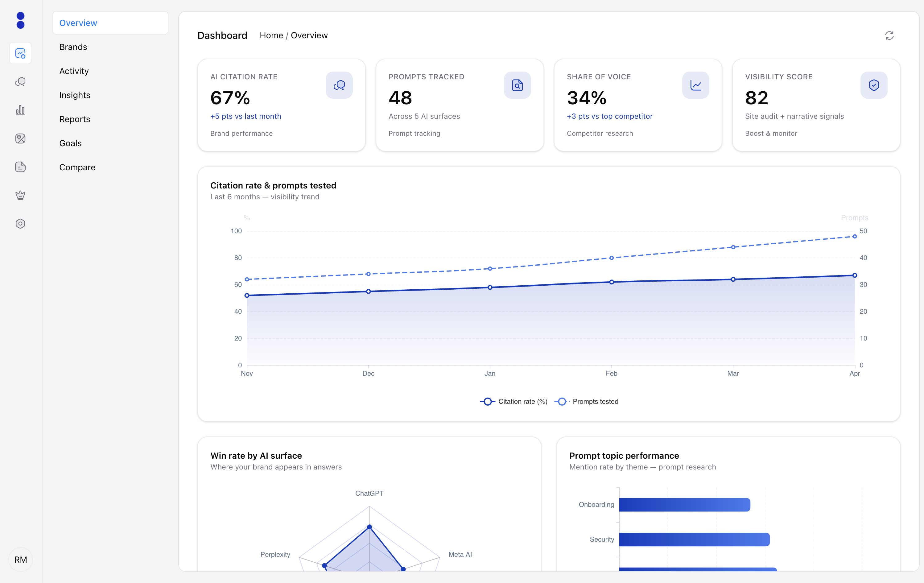Image resolution: width=924 pixels, height=583 pixels.
Task: Click the 'Citation rate & prompts tested' heading
Action: tap(273, 186)
